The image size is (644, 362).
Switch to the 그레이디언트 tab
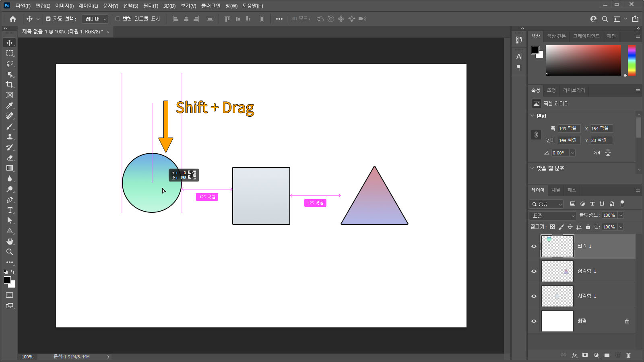click(x=586, y=36)
